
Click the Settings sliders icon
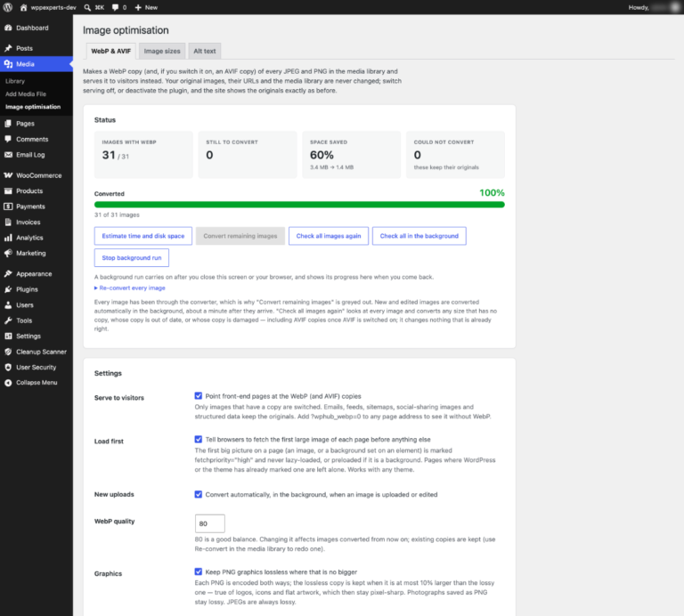click(8, 336)
